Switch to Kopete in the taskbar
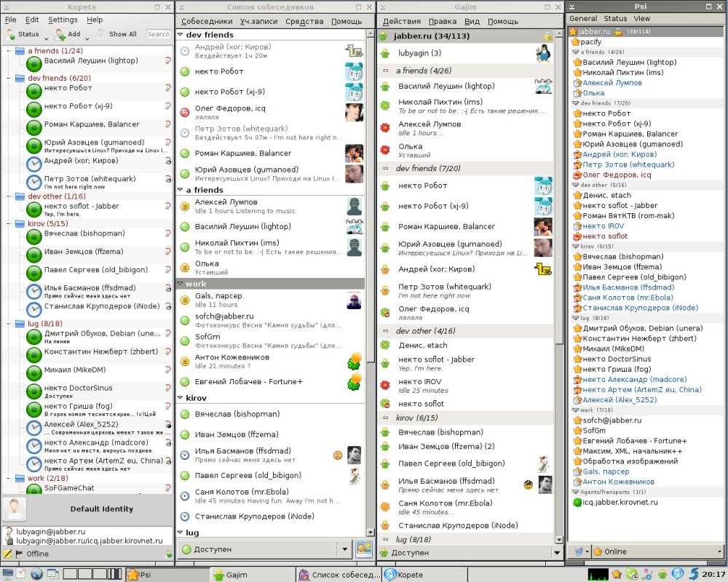Viewport: 728px width, 582px height. (x=424, y=575)
